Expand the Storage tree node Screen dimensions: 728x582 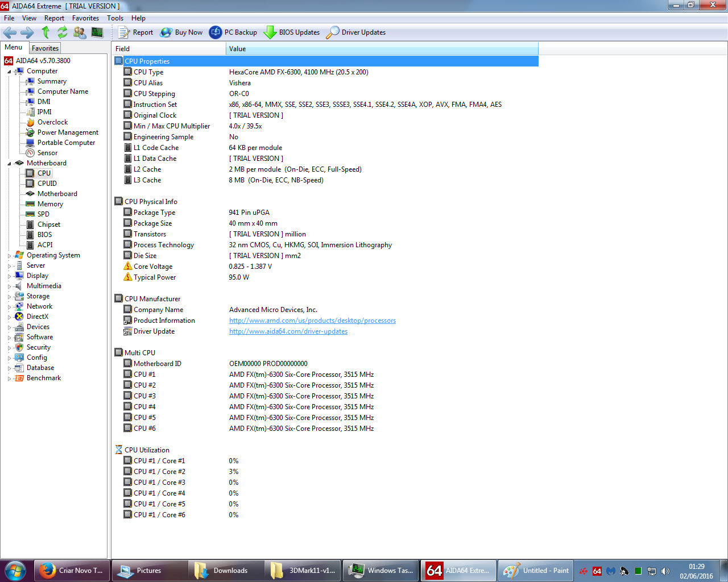pos(9,297)
